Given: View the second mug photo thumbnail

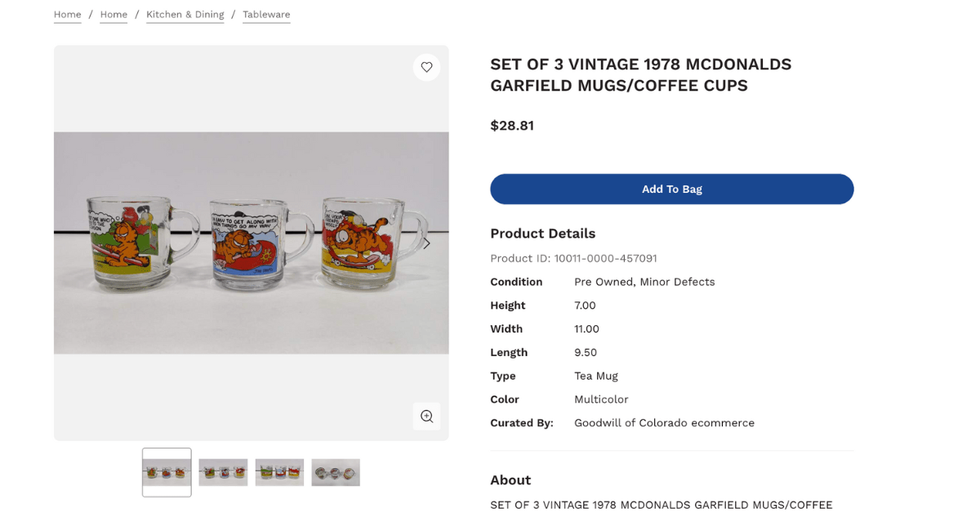Looking at the screenshot, I should (223, 472).
